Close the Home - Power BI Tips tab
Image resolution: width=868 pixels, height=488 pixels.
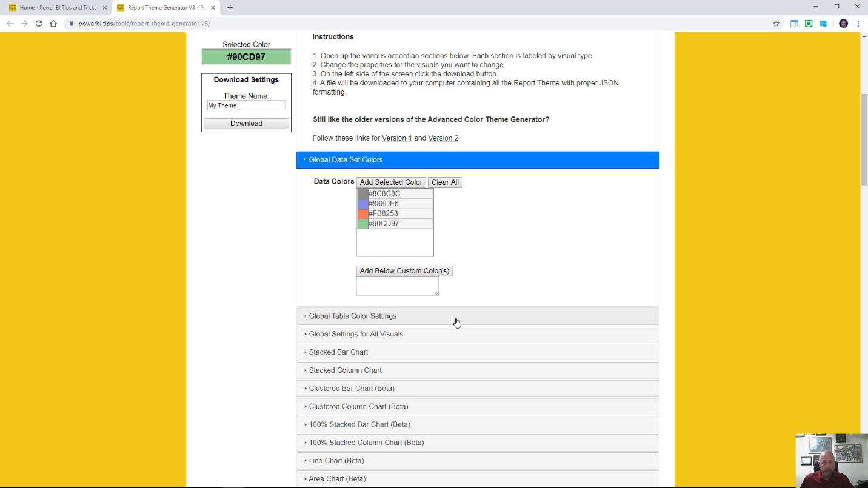point(104,8)
